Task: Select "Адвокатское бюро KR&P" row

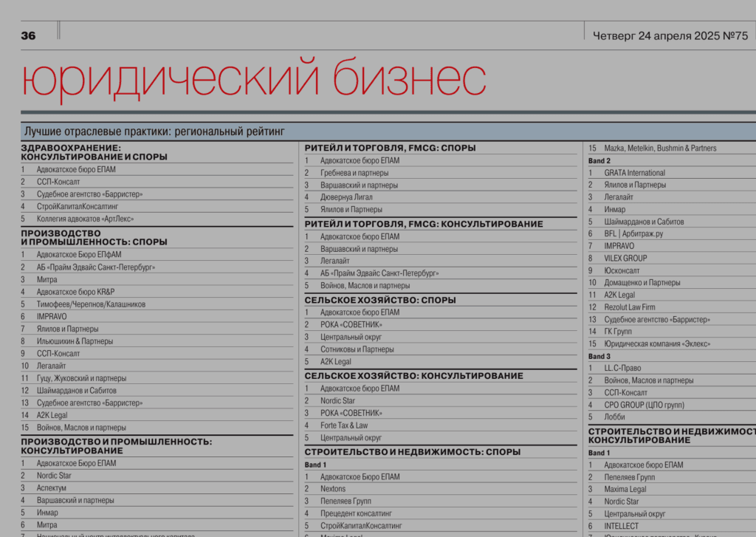Action: (157, 292)
